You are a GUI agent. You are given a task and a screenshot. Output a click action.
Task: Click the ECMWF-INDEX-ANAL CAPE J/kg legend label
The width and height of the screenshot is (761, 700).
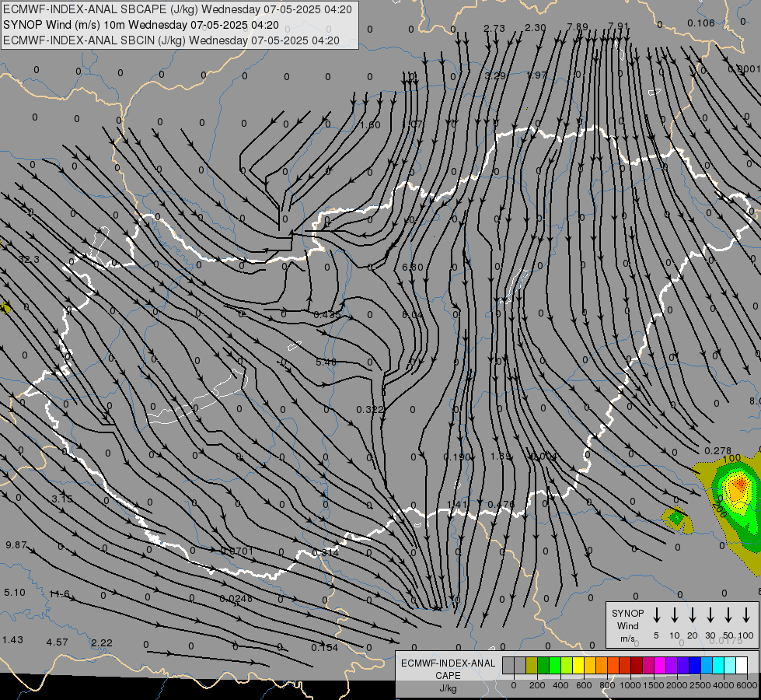click(x=448, y=675)
